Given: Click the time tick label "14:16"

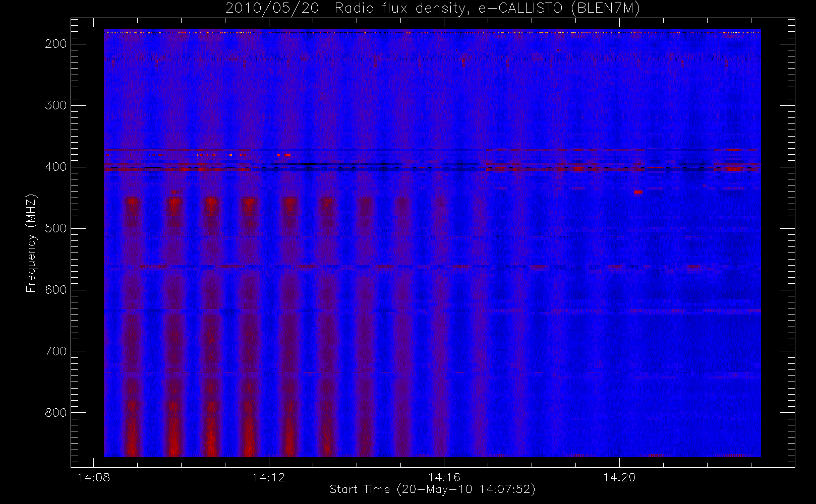Looking at the screenshot, I should point(444,477).
